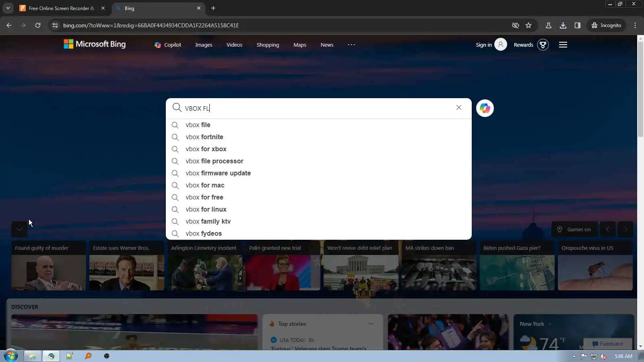This screenshot has height=362, width=644.
Task: Select suggestion 'vbox for xbox'
Action: pyautogui.click(x=319, y=149)
